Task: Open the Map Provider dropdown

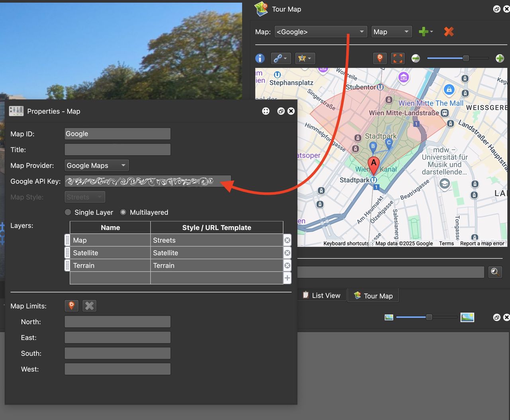Action: click(x=96, y=165)
